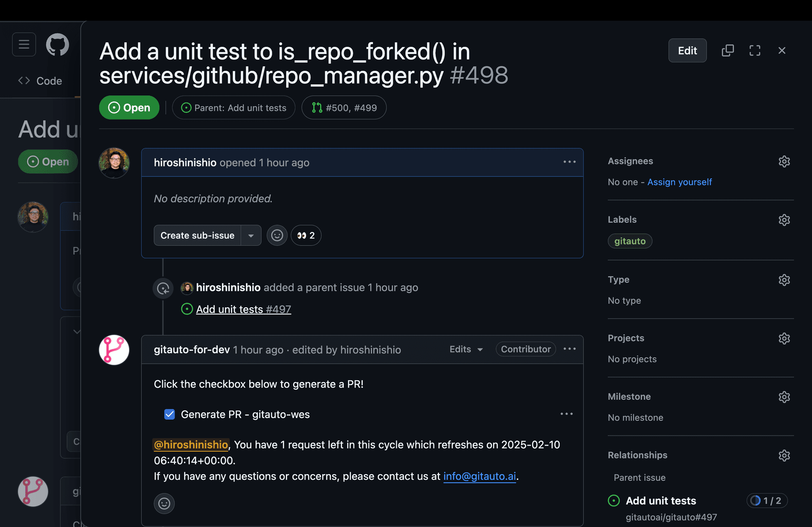Add reaction with smiley on issue description
The height and width of the screenshot is (527, 812).
(277, 235)
